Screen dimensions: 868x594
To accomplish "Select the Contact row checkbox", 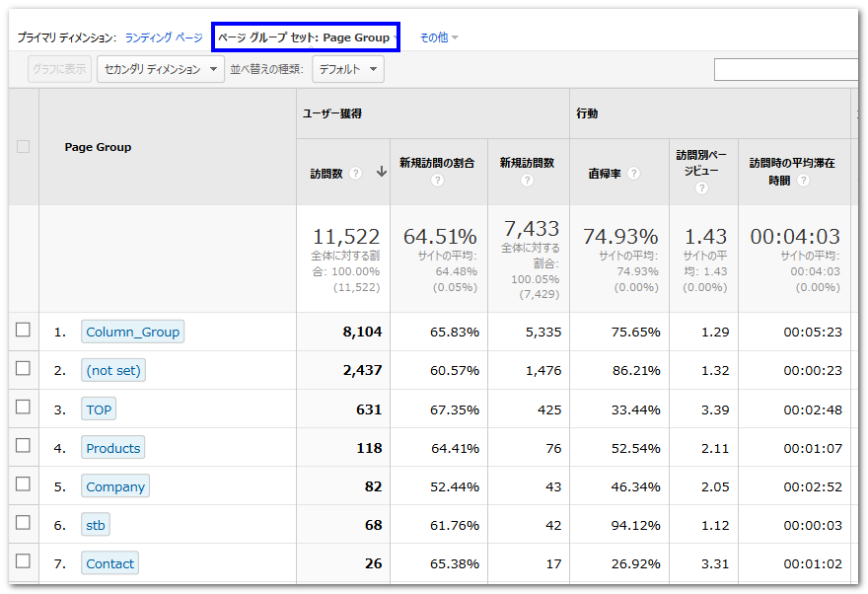I will tap(23, 562).
